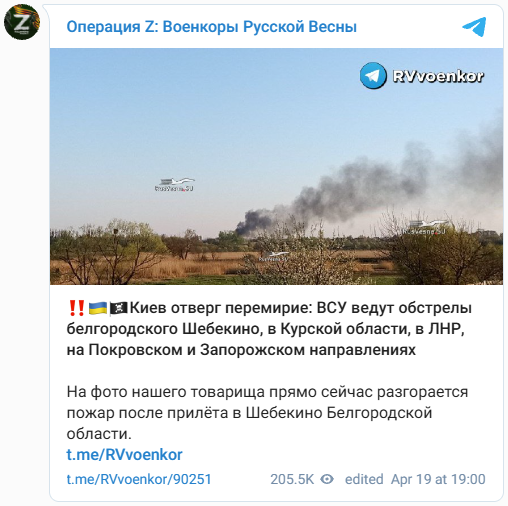
Task: Click the views eye icon
Action: coord(327,479)
